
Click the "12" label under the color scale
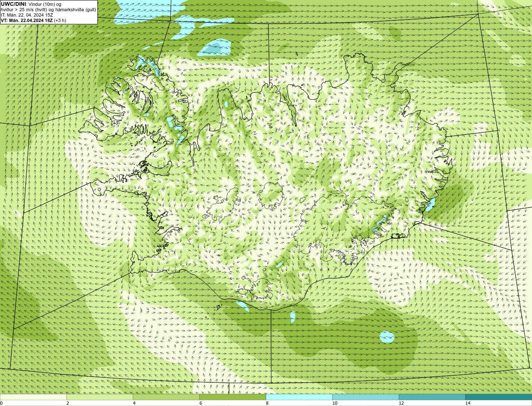click(x=401, y=403)
